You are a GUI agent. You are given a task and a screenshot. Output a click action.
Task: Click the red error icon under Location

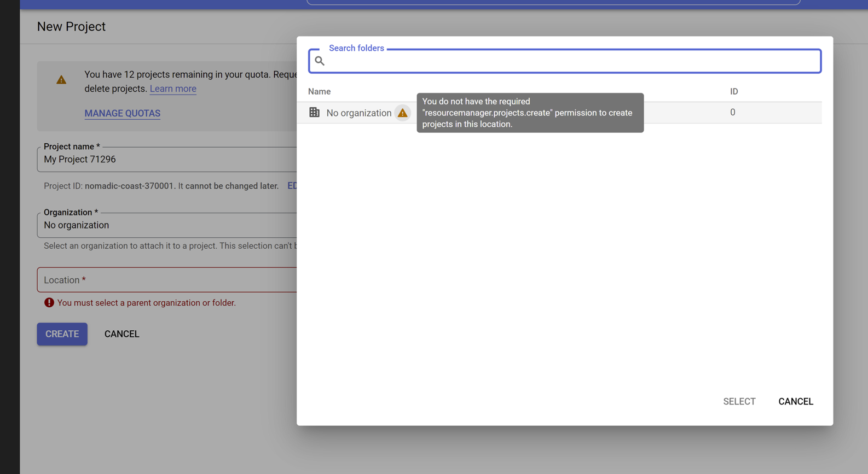(49, 303)
